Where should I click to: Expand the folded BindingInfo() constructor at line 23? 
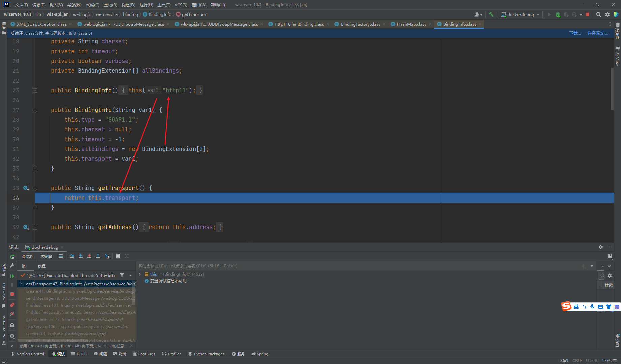[x=35, y=90]
